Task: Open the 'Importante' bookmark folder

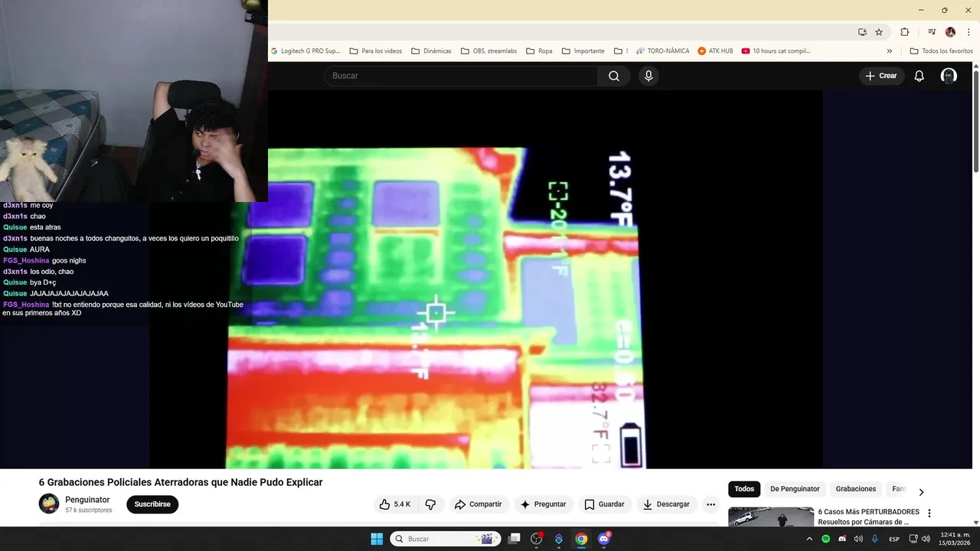Action: (583, 51)
